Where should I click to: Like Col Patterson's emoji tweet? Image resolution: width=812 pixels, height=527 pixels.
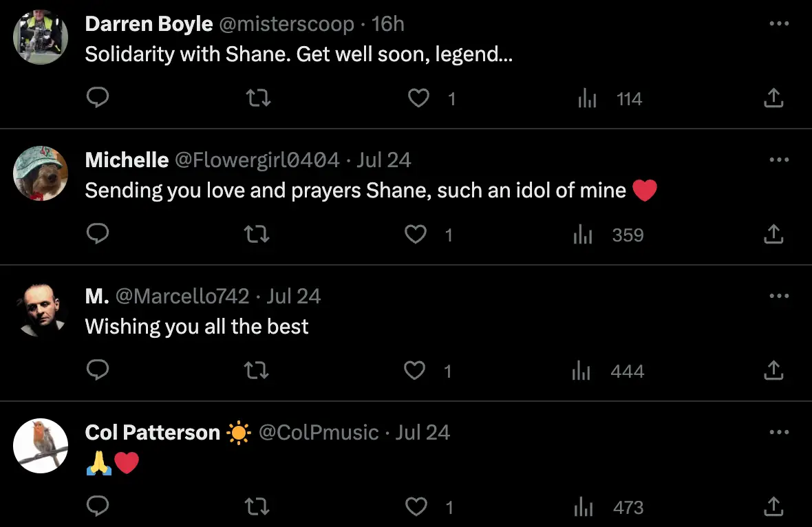tap(416, 507)
